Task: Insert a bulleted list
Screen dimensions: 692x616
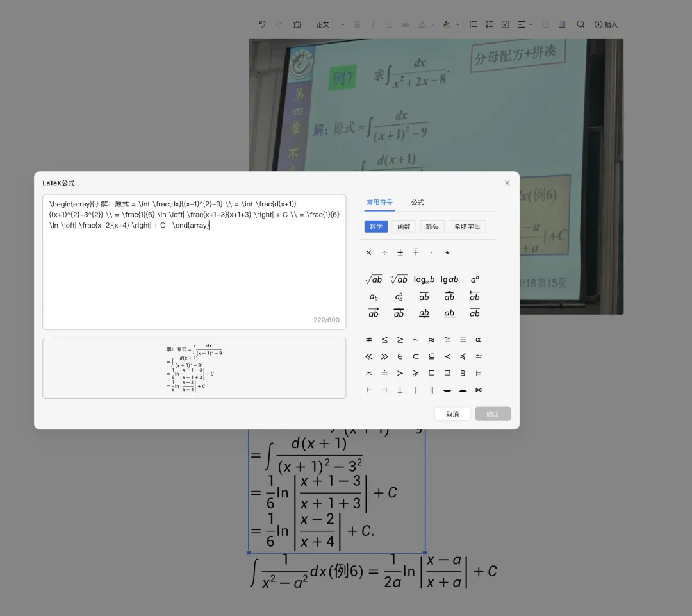Action: click(473, 24)
